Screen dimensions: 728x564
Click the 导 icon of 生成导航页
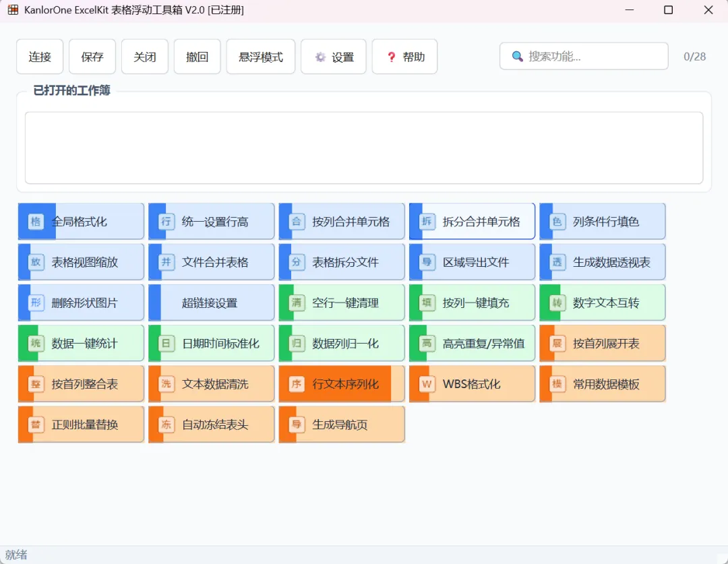297,425
